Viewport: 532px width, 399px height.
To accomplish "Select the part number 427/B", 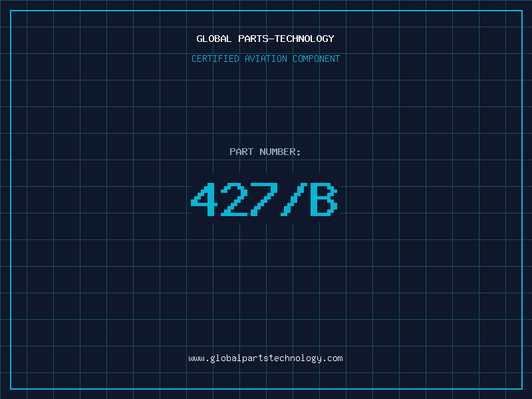I will point(264,199).
